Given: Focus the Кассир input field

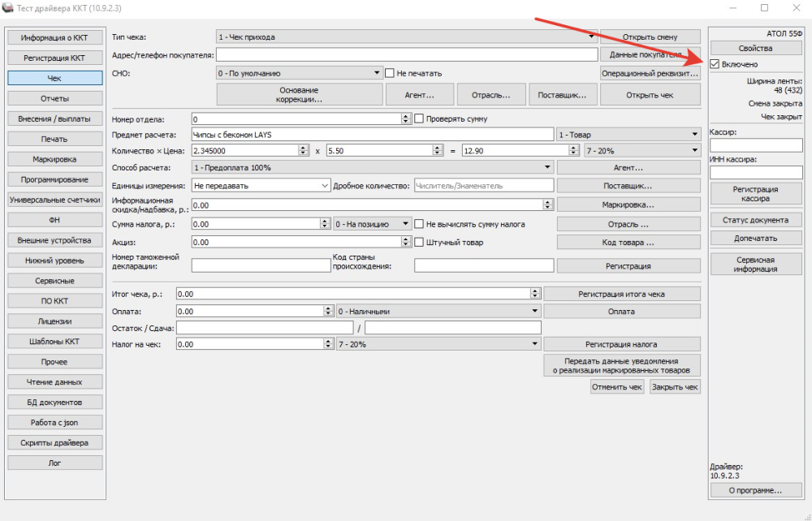Looking at the screenshot, I should (x=755, y=145).
